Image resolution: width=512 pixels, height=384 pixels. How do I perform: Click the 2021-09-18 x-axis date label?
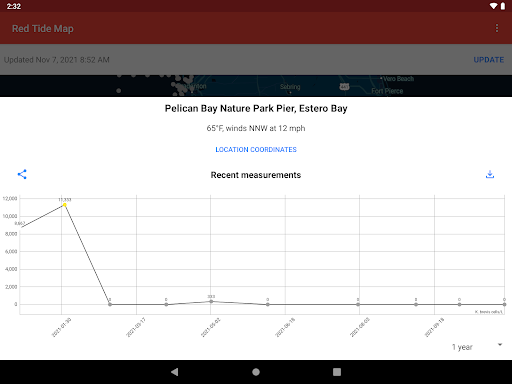(x=435, y=327)
